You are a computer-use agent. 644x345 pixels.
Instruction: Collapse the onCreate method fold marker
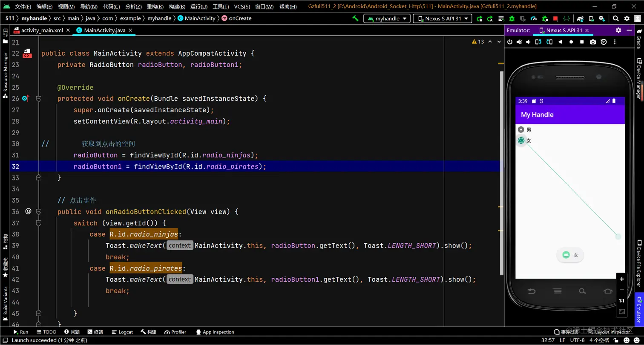click(39, 99)
